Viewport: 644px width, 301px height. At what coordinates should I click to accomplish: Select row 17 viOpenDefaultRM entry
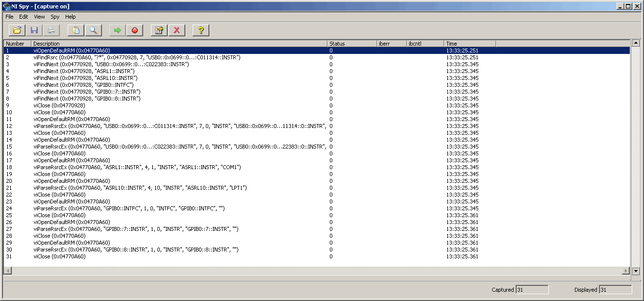317,160
